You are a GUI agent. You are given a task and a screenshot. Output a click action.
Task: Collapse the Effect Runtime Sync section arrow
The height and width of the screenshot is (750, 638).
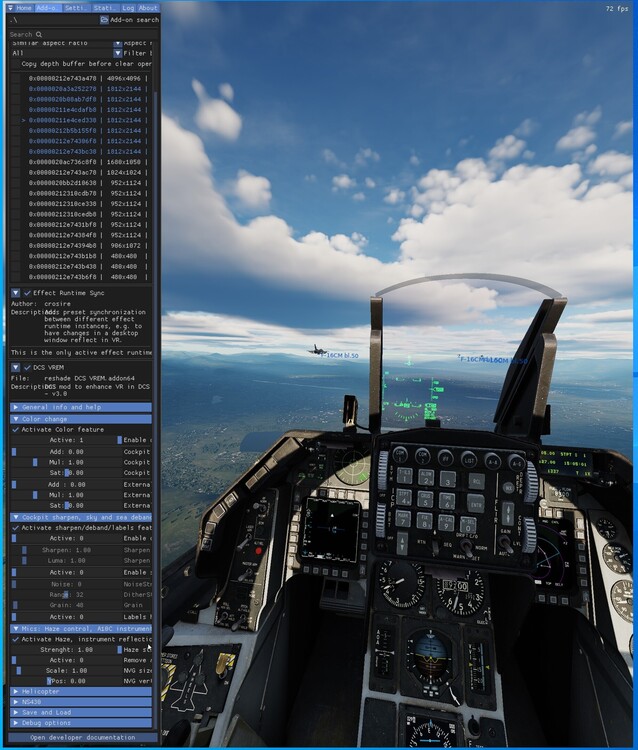click(15, 293)
